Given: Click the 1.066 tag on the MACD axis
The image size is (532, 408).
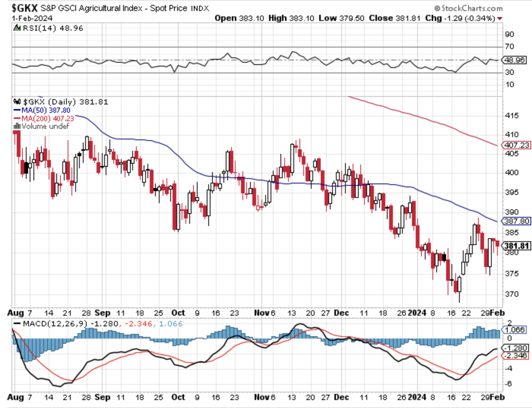Looking at the screenshot, I should [x=515, y=330].
